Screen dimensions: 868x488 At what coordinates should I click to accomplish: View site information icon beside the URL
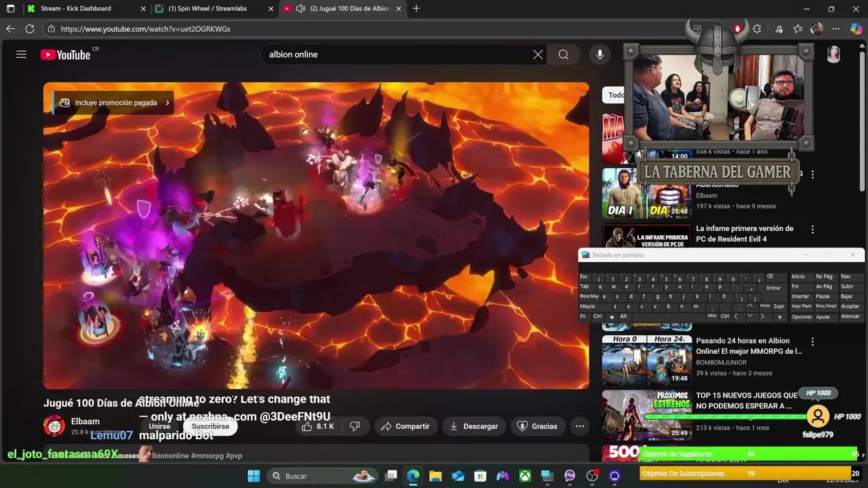[x=51, y=29]
